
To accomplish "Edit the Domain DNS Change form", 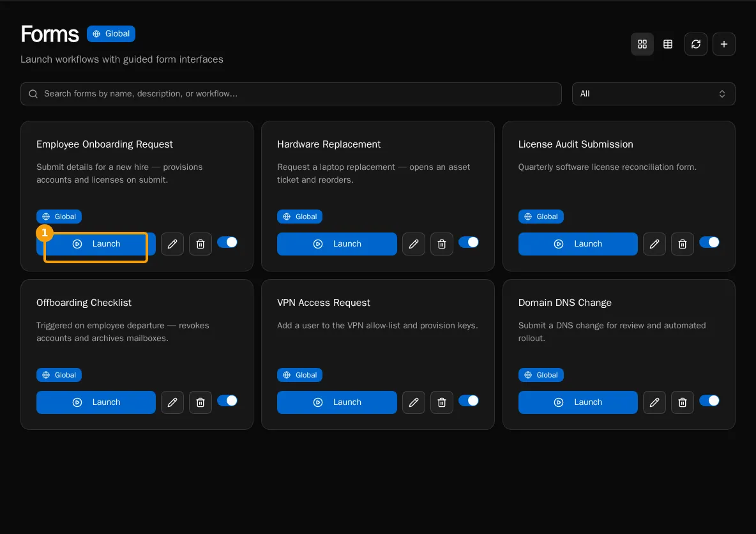I will pos(654,402).
